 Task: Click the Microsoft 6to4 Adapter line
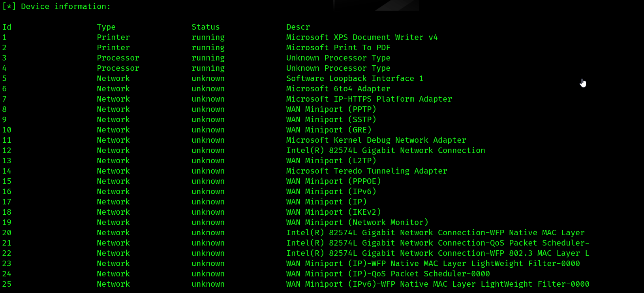(338, 89)
